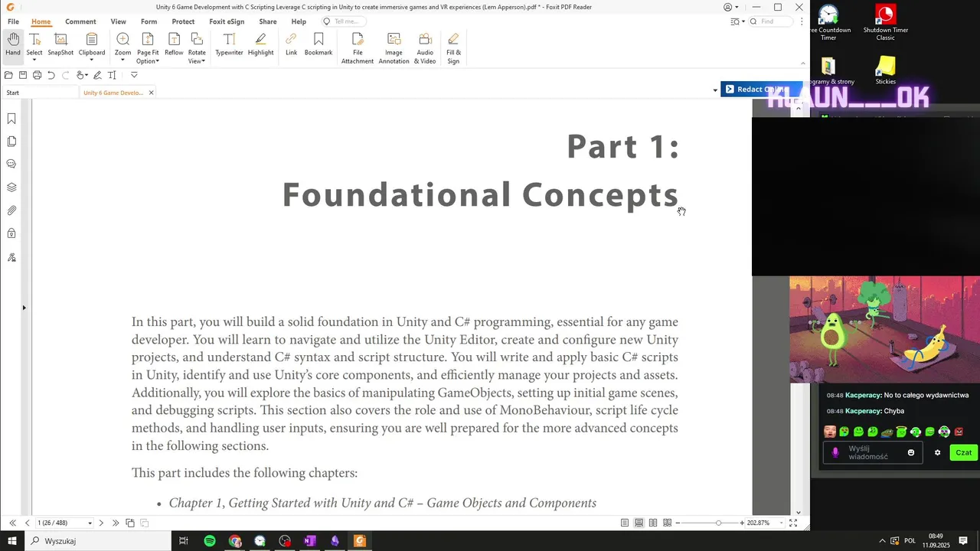Open the Fill & Sign tool
The image size is (980, 551).
tap(453, 48)
